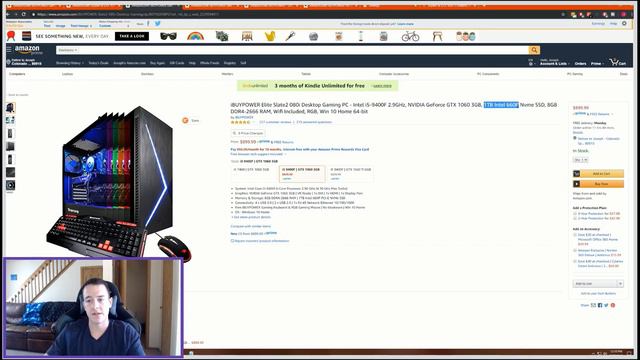Open the search category dropdown
Viewport: 640px width, 360px height.
point(68,50)
